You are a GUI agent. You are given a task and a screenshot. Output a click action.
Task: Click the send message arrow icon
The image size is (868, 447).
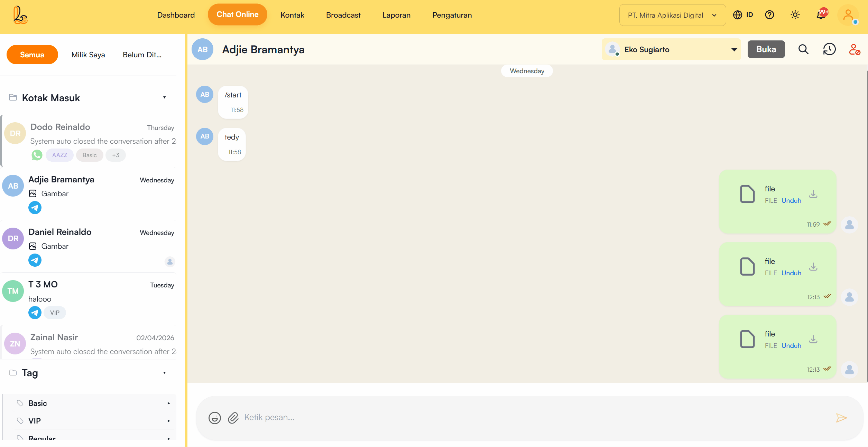(x=841, y=418)
